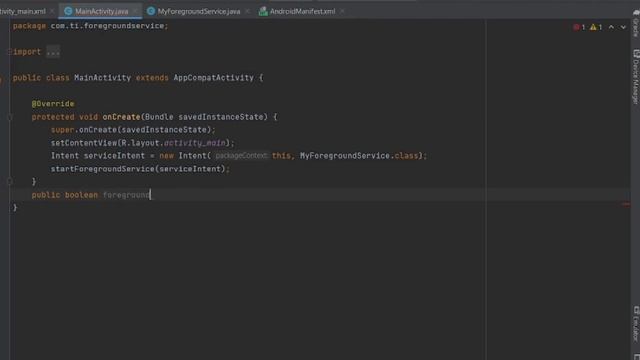Screen dimensions: 640x360
Task: Click AppCompatActivity in the class declaration
Action: click(x=213, y=78)
